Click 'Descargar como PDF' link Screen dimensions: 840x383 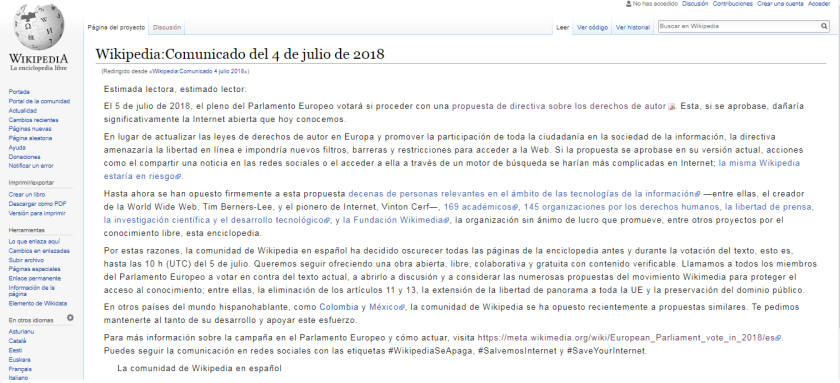pyautogui.click(x=38, y=204)
